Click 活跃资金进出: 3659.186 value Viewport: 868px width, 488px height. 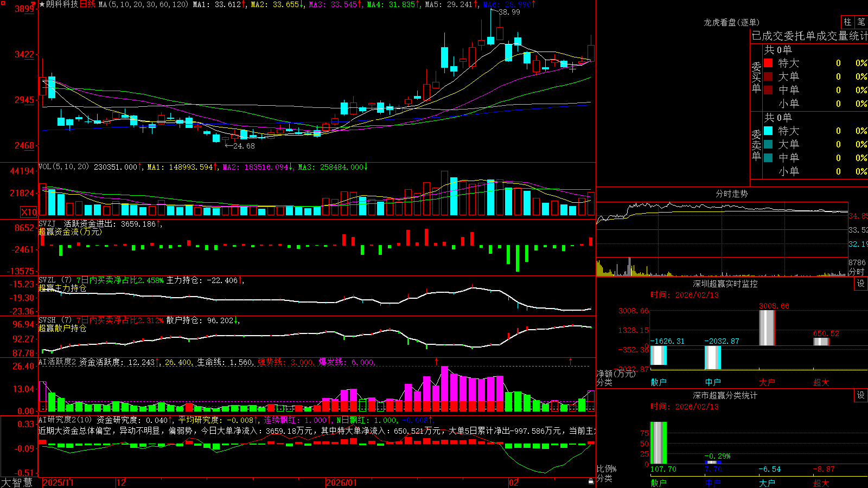tap(110, 223)
